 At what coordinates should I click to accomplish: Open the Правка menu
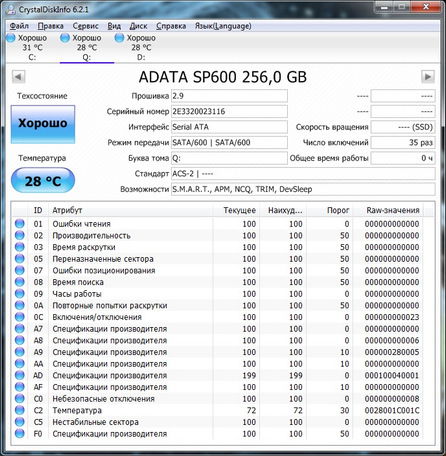[x=50, y=26]
